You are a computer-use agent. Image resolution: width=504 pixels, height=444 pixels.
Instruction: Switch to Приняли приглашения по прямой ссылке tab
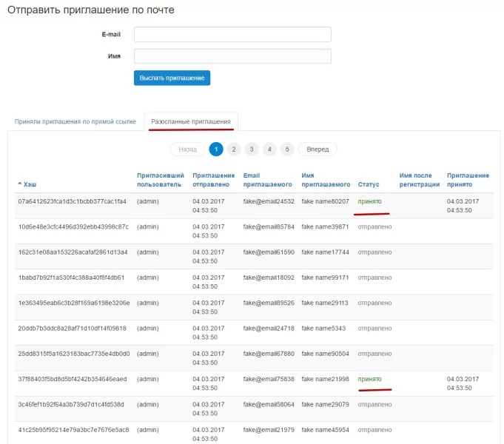click(x=75, y=121)
